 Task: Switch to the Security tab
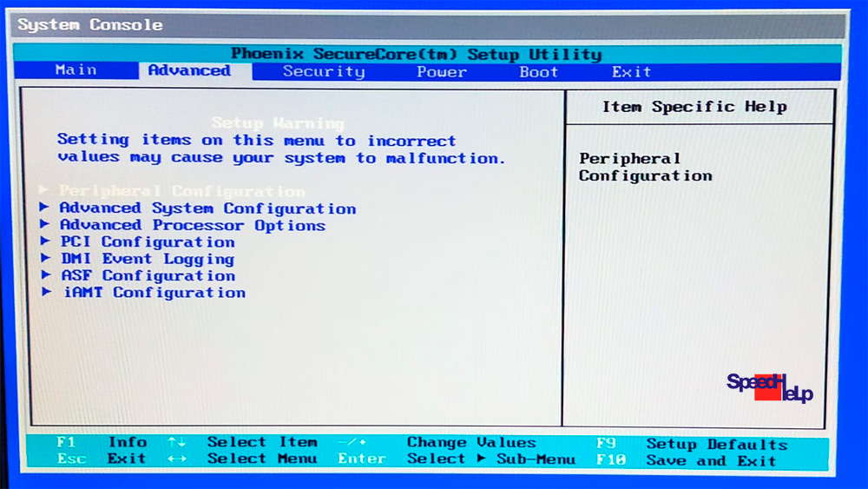[x=323, y=71]
